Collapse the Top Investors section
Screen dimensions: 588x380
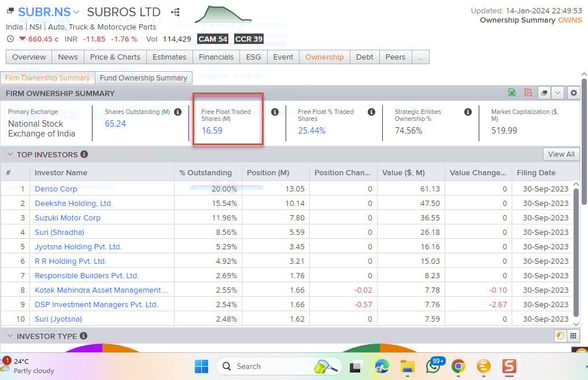(x=10, y=154)
